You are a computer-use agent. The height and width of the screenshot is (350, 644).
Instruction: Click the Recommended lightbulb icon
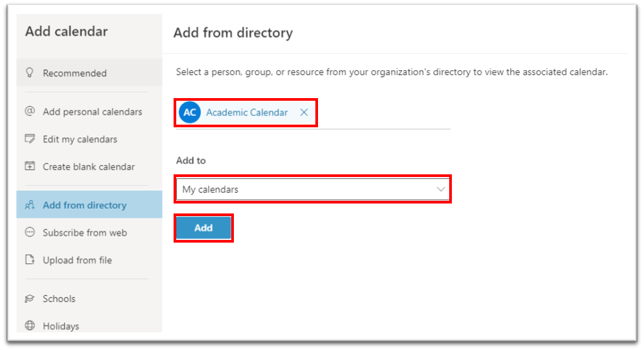[30, 73]
